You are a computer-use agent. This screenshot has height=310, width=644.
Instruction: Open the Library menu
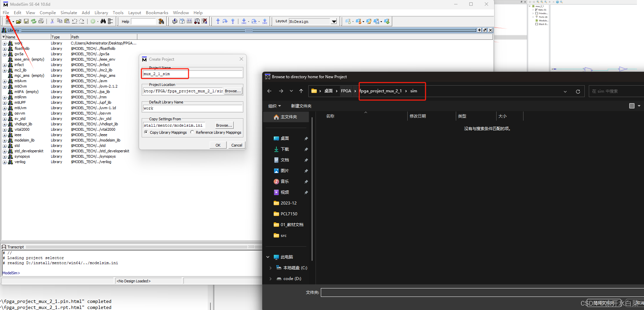101,12
